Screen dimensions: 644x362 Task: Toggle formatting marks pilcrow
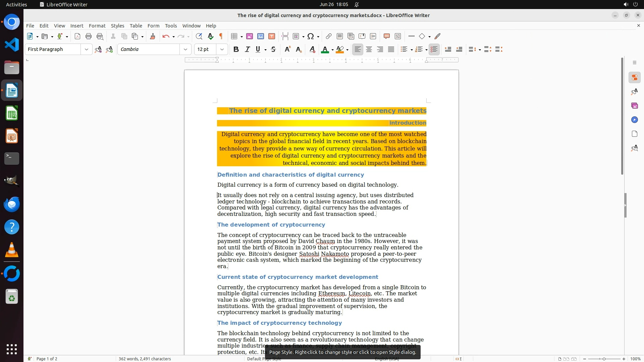(221, 37)
